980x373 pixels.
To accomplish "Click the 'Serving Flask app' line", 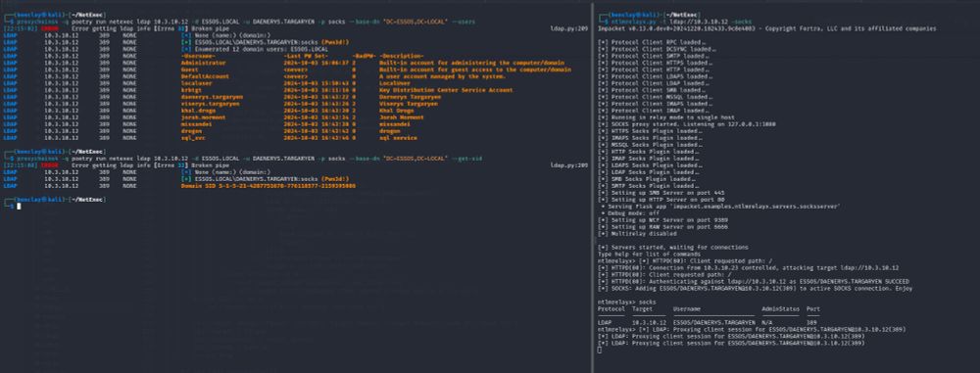I will [720, 206].
